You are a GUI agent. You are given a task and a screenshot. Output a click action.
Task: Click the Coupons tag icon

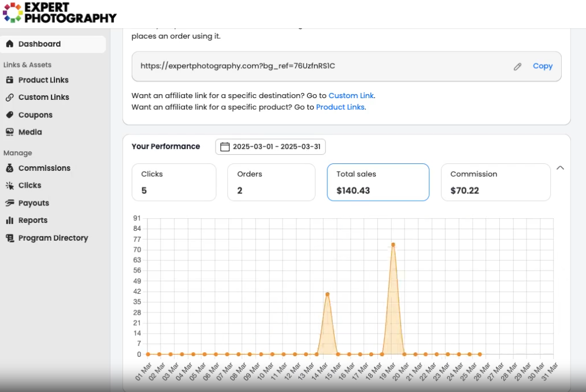(10, 115)
